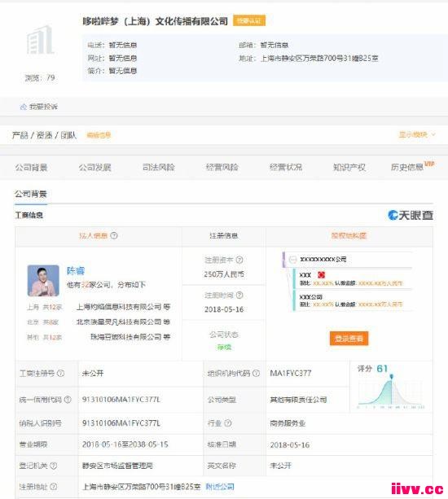
Task: Open help icon next to 法人信息
Action: click(x=114, y=236)
